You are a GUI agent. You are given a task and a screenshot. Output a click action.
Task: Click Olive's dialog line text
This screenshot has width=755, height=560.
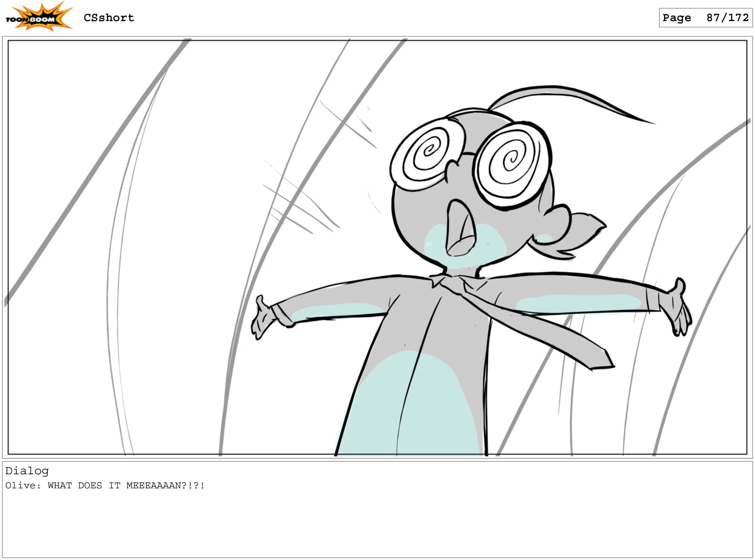pyautogui.click(x=105, y=485)
